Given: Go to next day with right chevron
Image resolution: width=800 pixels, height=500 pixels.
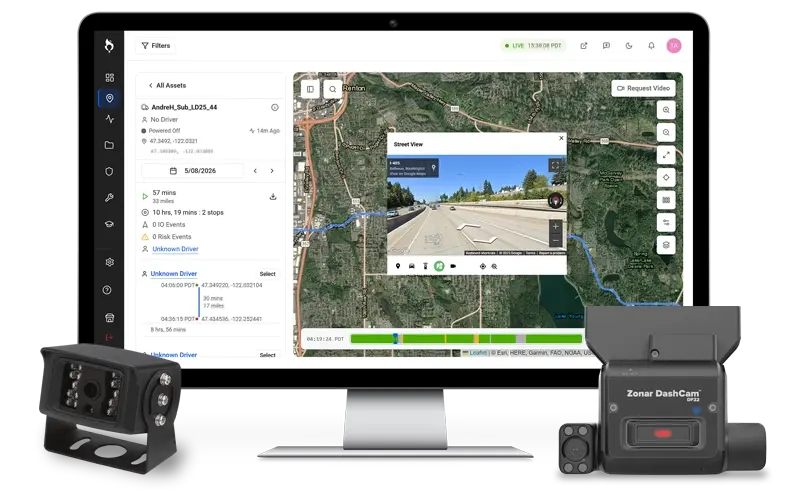Looking at the screenshot, I should coord(272,170).
